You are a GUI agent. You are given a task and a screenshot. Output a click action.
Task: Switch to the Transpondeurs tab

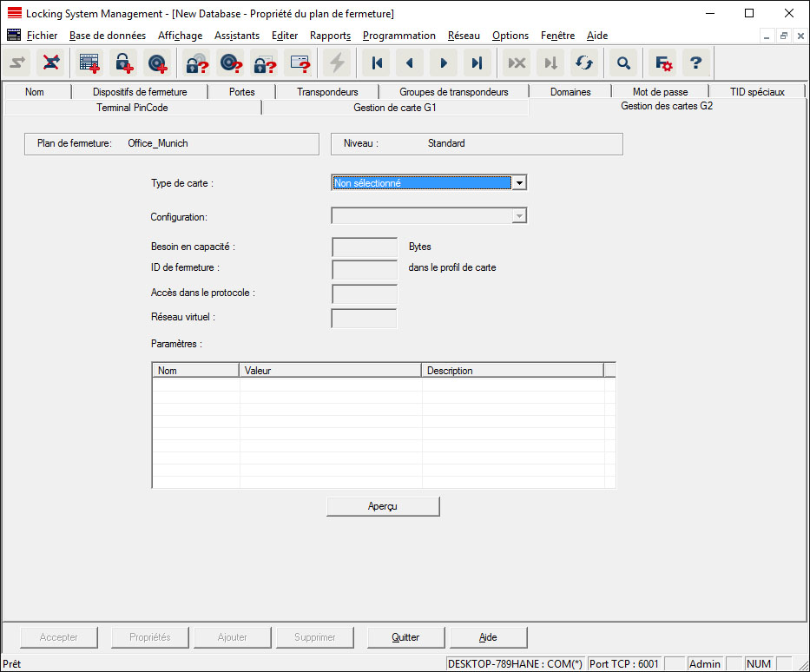[326, 92]
